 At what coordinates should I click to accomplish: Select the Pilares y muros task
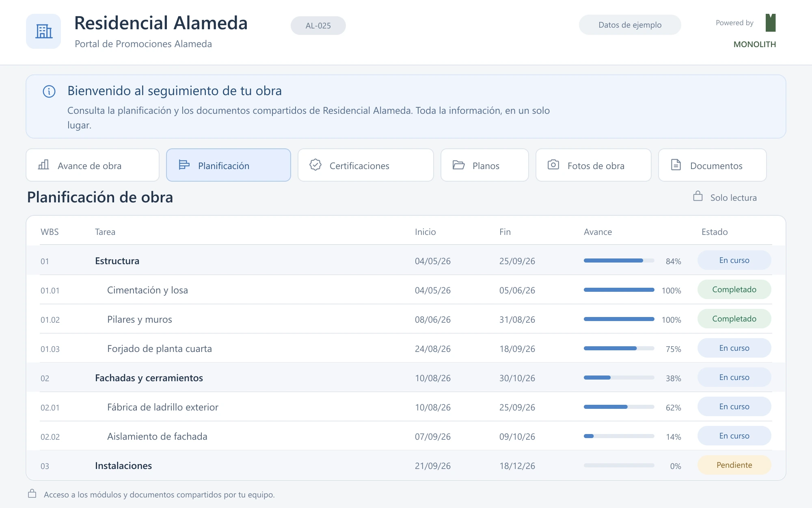click(x=140, y=319)
